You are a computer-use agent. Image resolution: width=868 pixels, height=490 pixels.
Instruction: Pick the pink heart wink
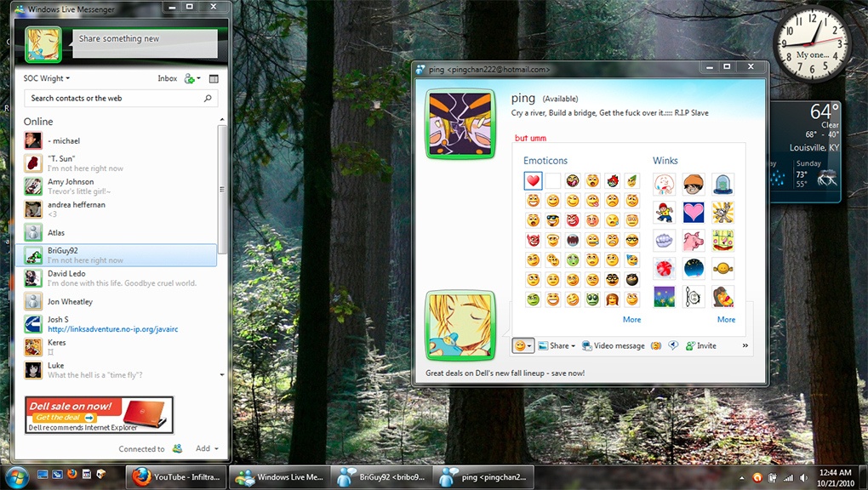click(694, 212)
